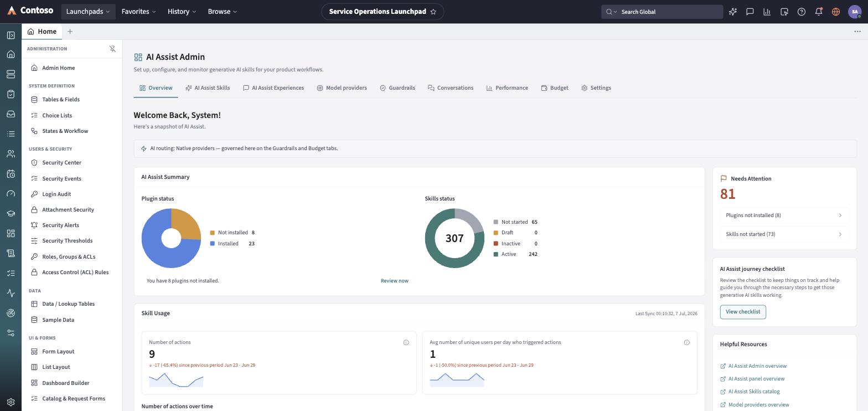Viewport: 868px width, 411px height.
Task: Expand the Plugins not installed (8) row
Action: tap(784, 215)
